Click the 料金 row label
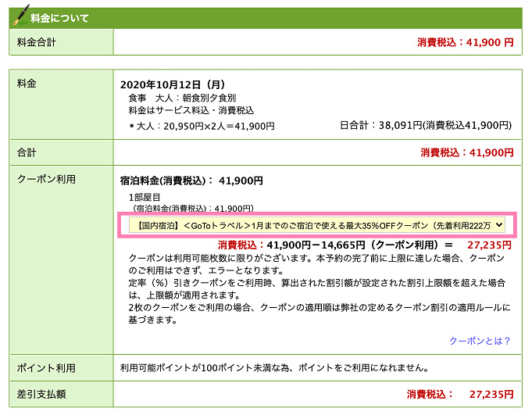Viewport: 532px width, 415px height. [27, 84]
